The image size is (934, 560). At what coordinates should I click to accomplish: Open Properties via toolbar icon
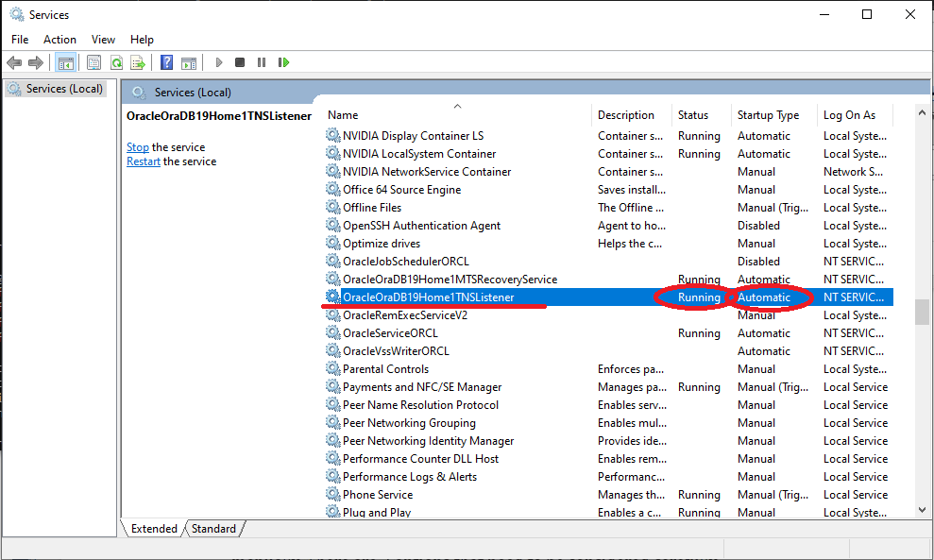click(93, 63)
